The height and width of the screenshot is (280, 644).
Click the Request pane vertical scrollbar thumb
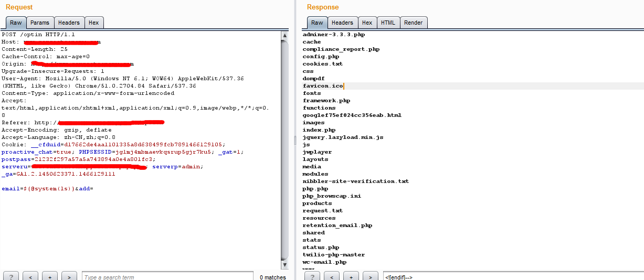[285, 149]
